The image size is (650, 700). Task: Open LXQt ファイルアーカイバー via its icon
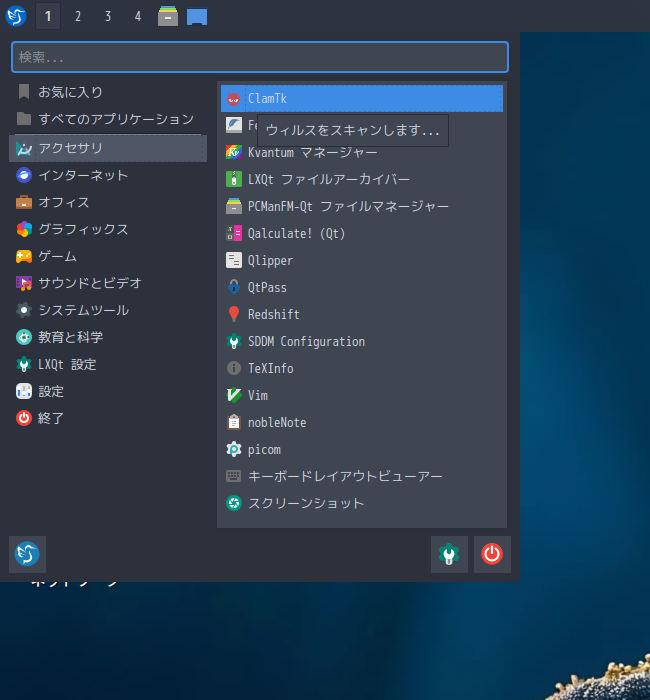(x=234, y=179)
